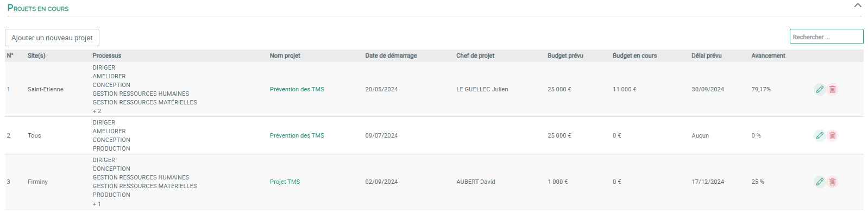Delete project number 2 using trash icon
Viewport: 868px width, 211px height.
pos(832,135)
